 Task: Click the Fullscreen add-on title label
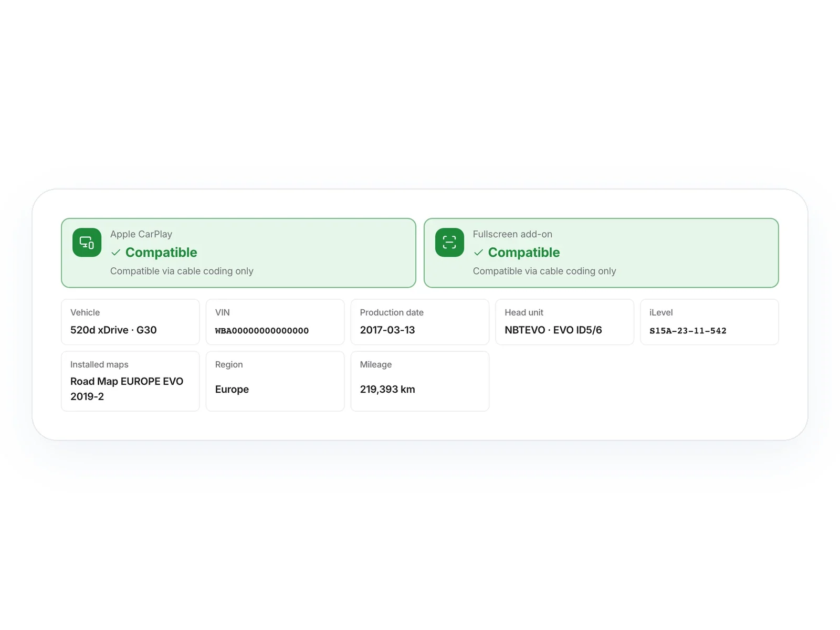click(512, 234)
